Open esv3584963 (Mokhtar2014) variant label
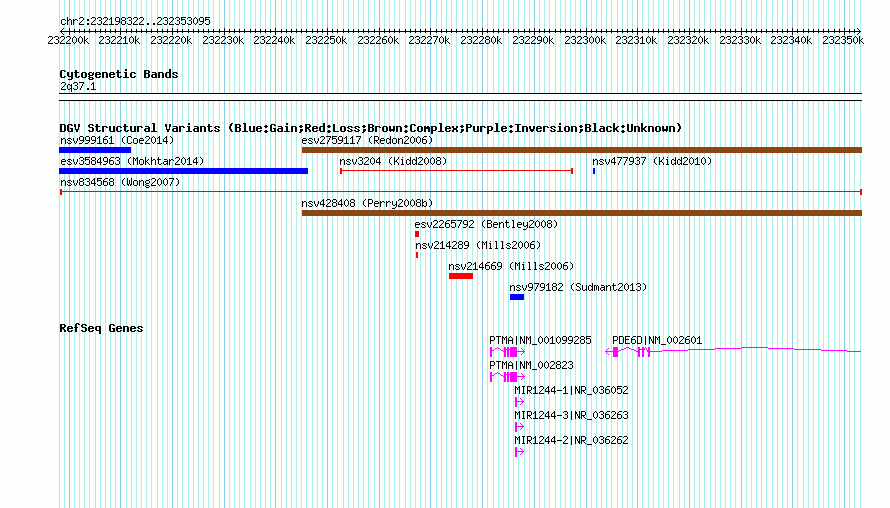Image resolution: width=890 pixels, height=508 pixels. pos(132,161)
